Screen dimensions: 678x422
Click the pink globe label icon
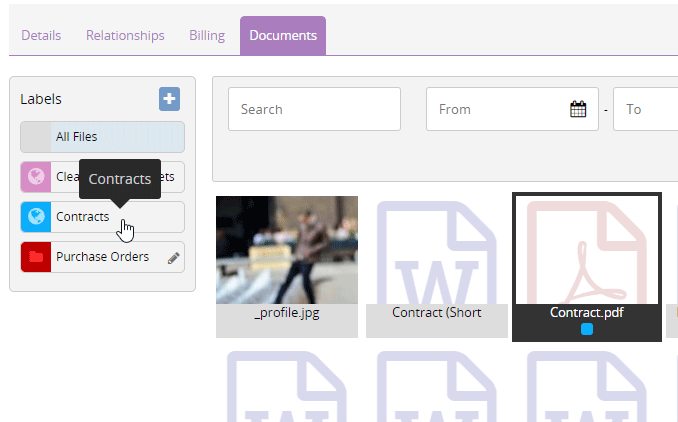[36, 176]
